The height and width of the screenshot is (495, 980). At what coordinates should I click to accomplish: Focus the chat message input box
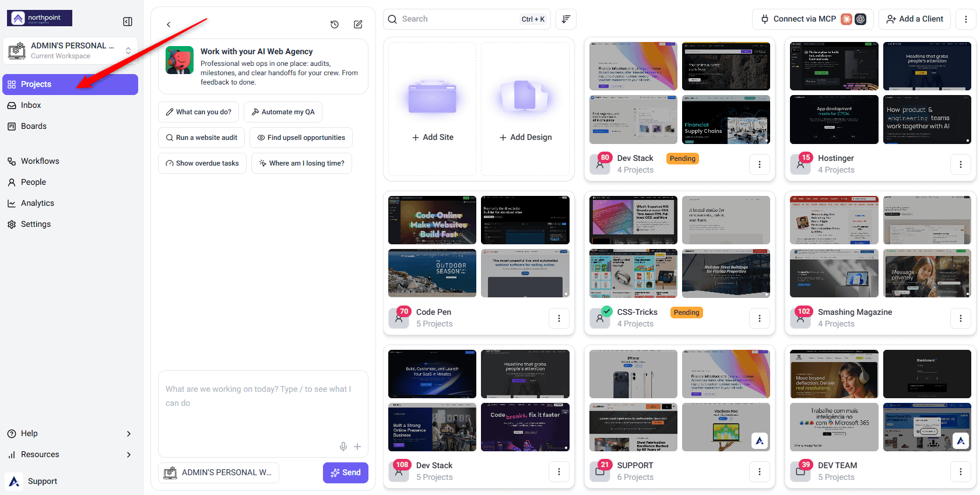point(263,414)
